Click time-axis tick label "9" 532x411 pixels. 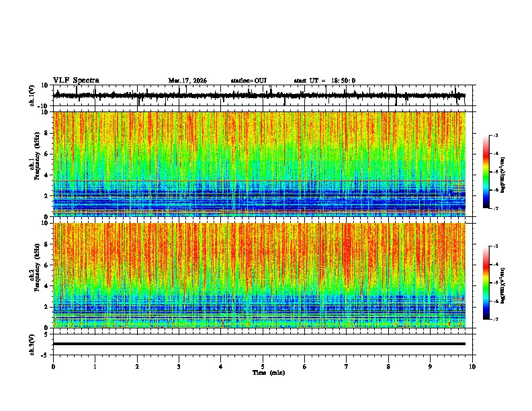(x=430, y=367)
